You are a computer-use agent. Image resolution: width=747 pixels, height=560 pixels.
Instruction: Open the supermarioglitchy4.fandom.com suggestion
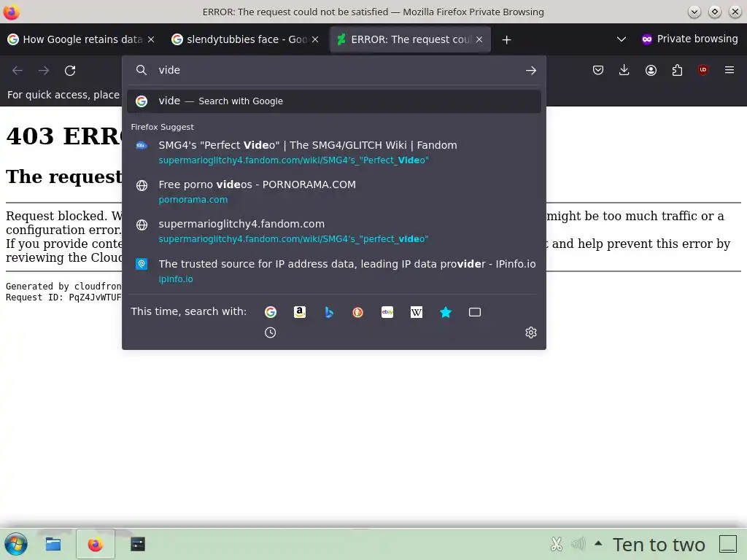[334, 231]
